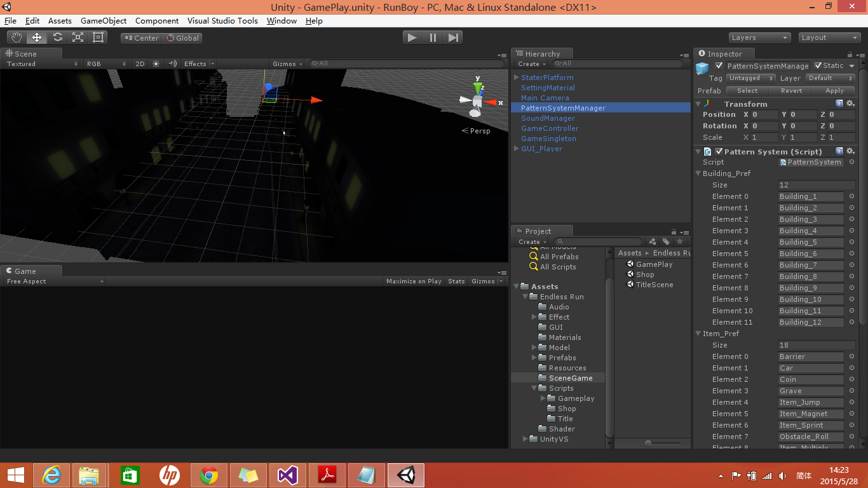This screenshot has height=488, width=868.
Task: Select the Scale tool
Action: coord(77,37)
